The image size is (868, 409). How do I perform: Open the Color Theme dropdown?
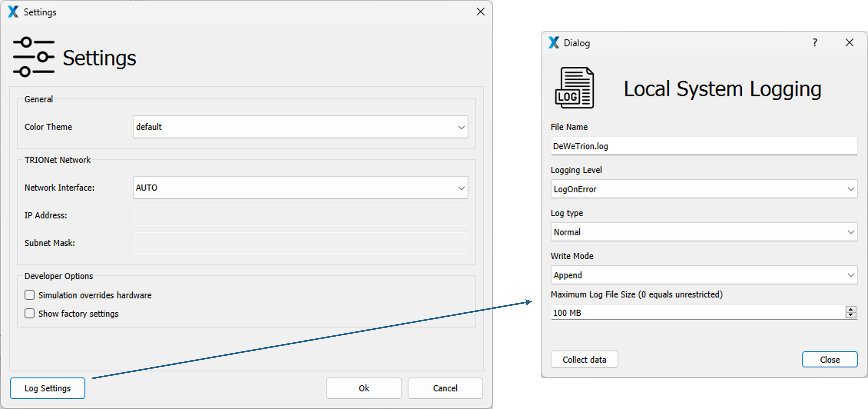coord(300,127)
